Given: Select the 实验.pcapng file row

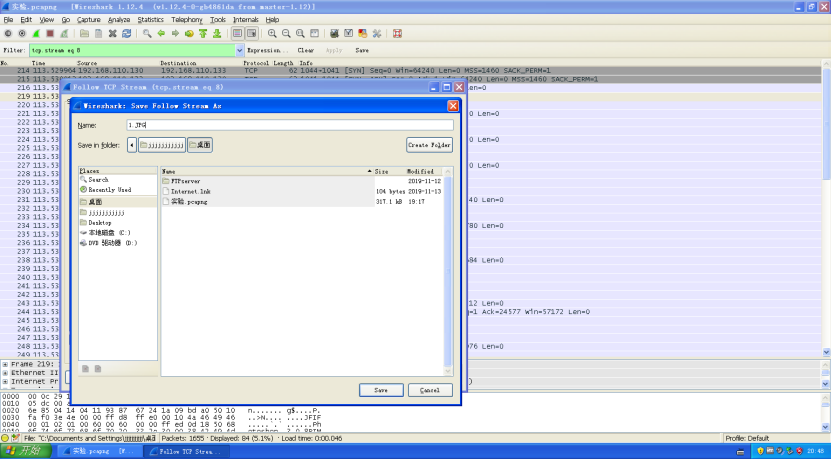Looking at the screenshot, I should [302, 201].
